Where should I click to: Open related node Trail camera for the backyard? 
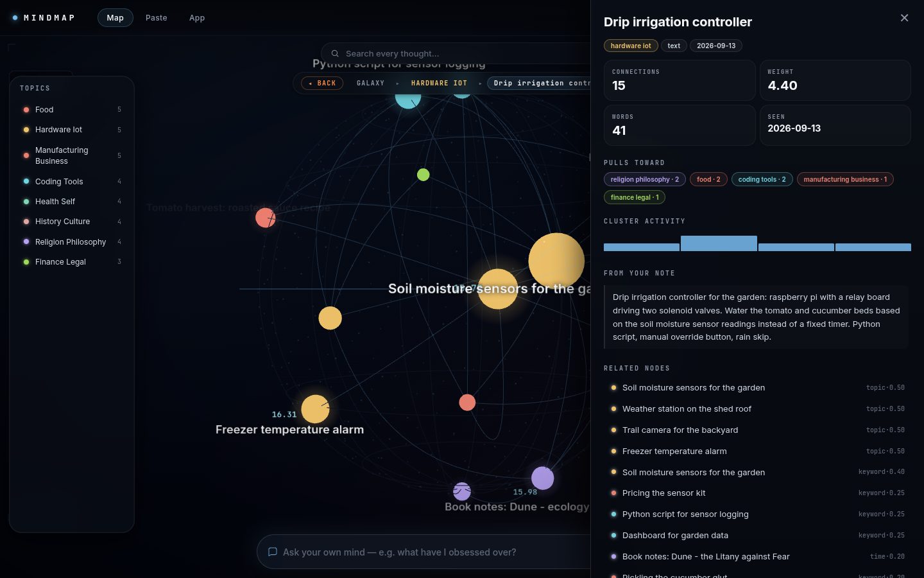(x=757, y=430)
